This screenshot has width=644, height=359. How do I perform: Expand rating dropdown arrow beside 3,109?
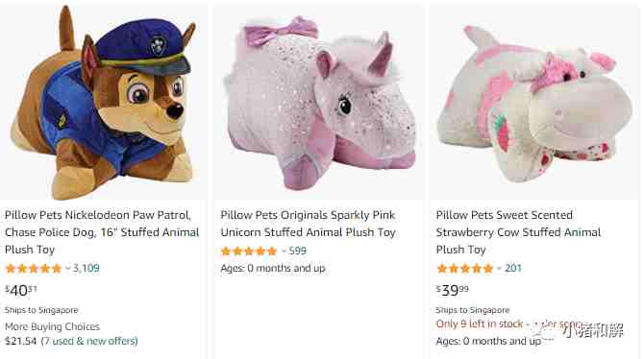coord(68,269)
